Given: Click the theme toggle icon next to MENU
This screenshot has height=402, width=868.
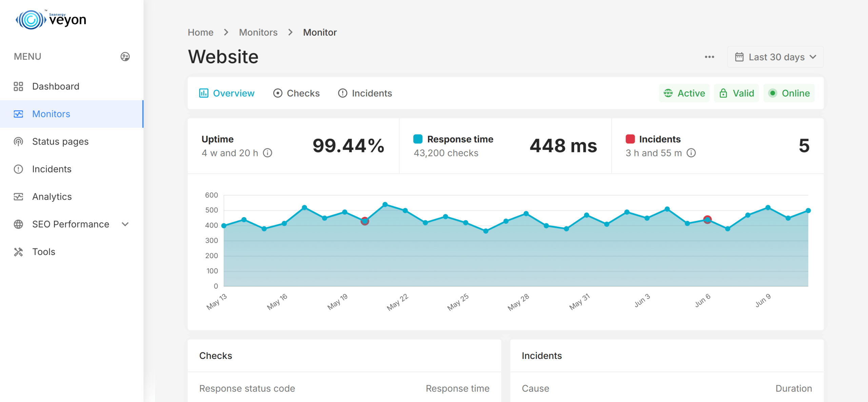Looking at the screenshot, I should (x=125, y=56).
